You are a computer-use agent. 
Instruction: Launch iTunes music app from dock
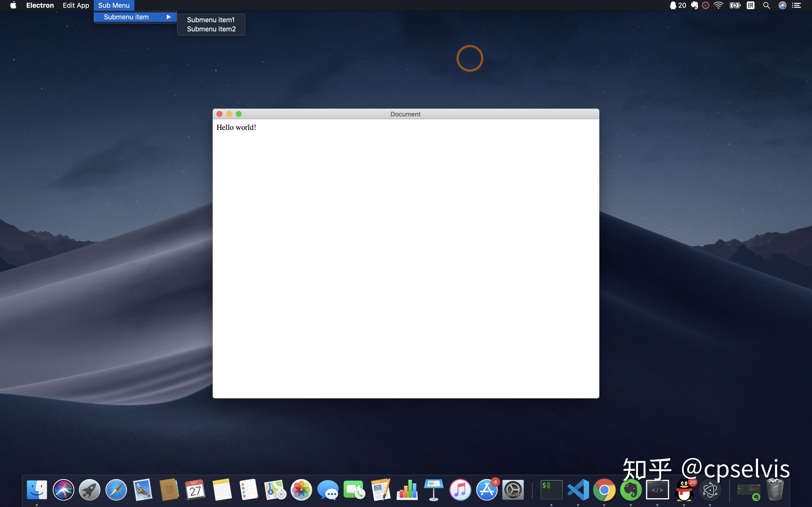[x=460, y=490]
